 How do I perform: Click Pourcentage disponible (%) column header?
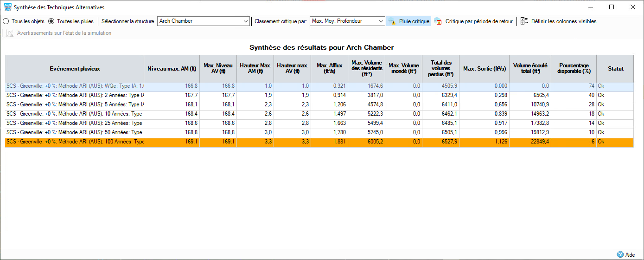574,69
